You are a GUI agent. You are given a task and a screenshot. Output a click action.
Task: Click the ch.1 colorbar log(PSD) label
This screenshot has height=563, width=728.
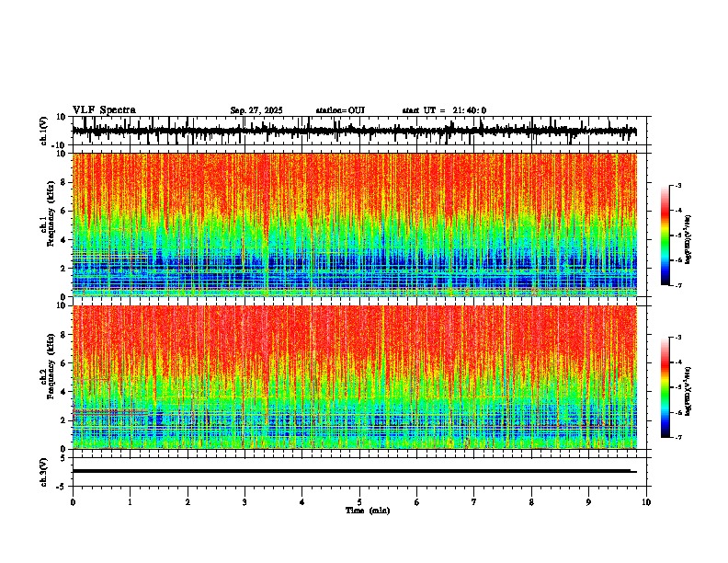(x=688, y=240)
